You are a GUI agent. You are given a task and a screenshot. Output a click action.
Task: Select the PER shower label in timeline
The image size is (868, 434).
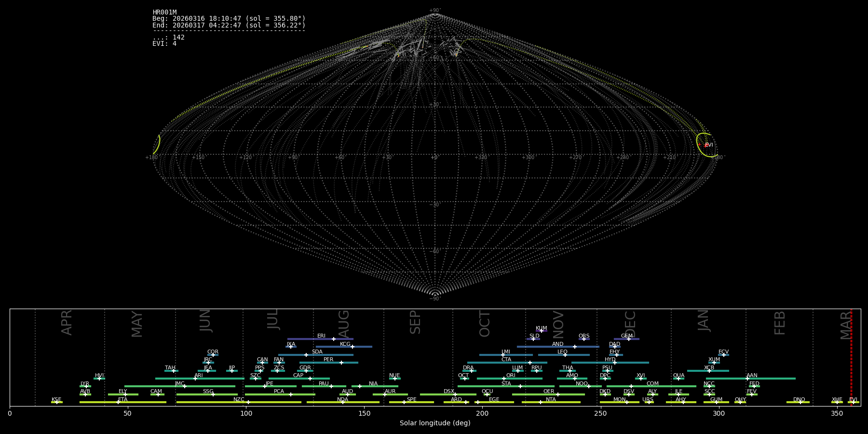click(x=328, y=360)
